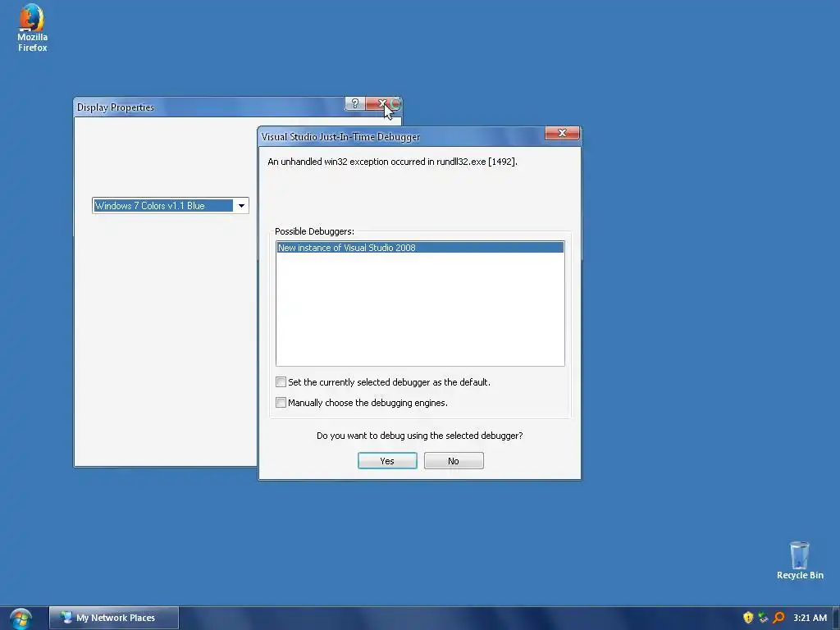840x630 pixels.
Task: Open the Mozilla Firefox desktop icon
Action: [x=32, y=28]
